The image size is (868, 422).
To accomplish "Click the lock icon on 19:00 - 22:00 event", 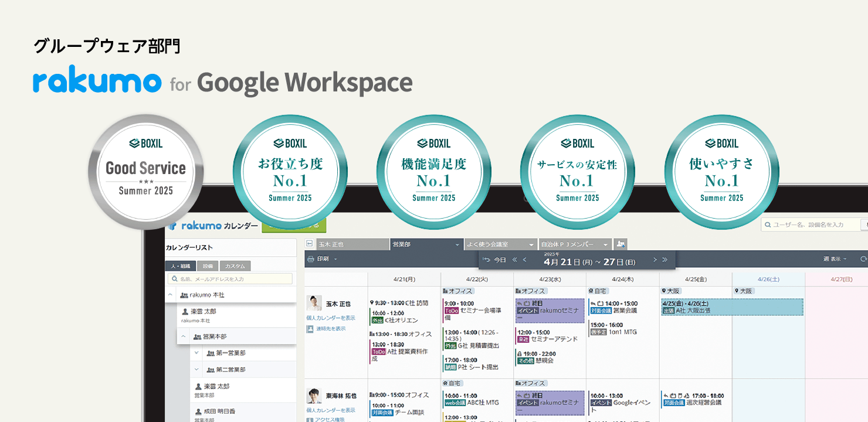I will click(x=518, y=353).
